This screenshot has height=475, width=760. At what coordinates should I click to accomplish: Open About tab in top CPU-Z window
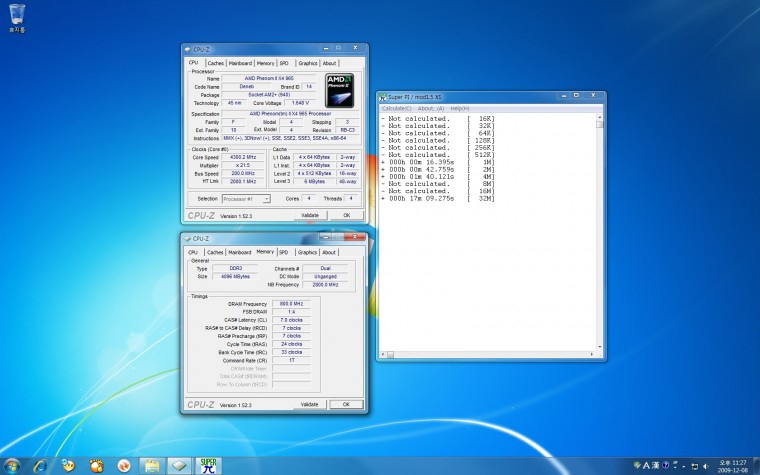(329, 63)
